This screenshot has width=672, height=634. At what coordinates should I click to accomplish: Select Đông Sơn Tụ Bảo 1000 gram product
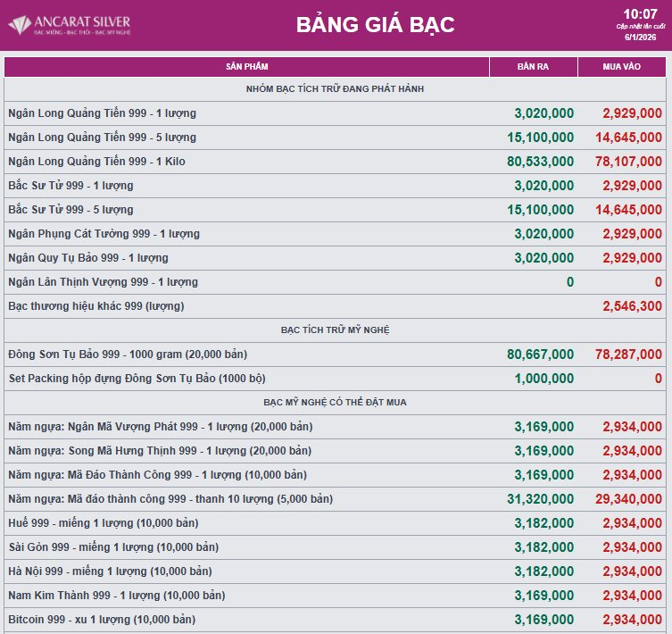[127, 355]
